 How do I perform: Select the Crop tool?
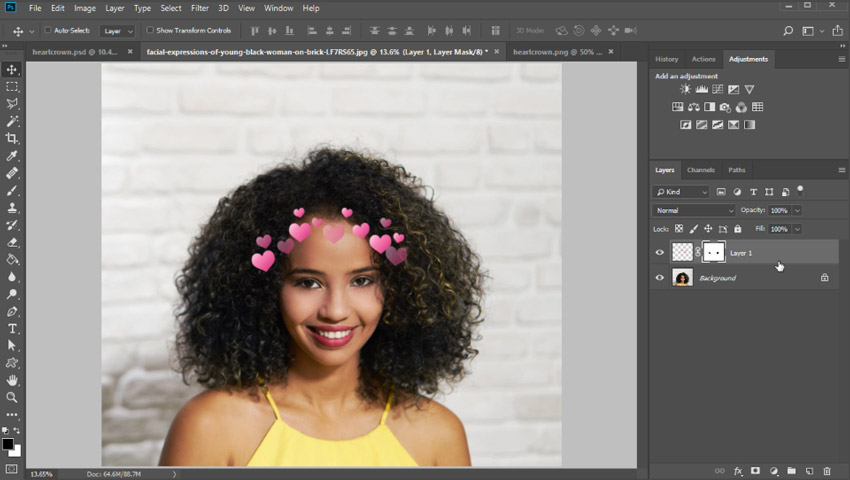click(x=12, y=138)
